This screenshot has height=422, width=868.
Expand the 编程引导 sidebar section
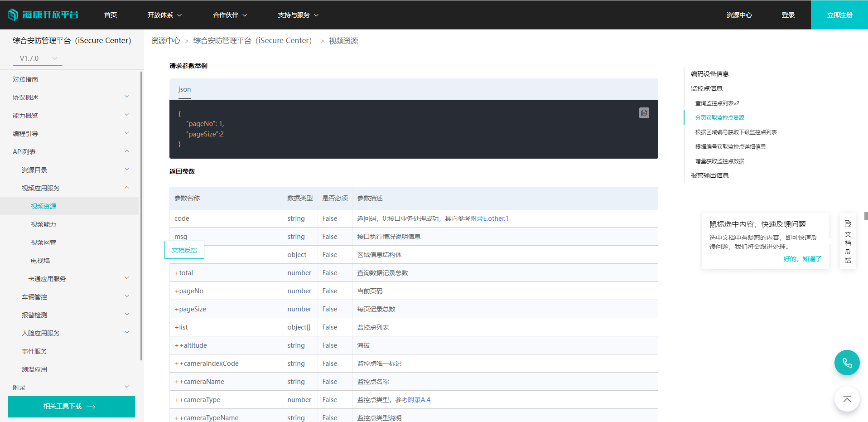coord(127,133)
